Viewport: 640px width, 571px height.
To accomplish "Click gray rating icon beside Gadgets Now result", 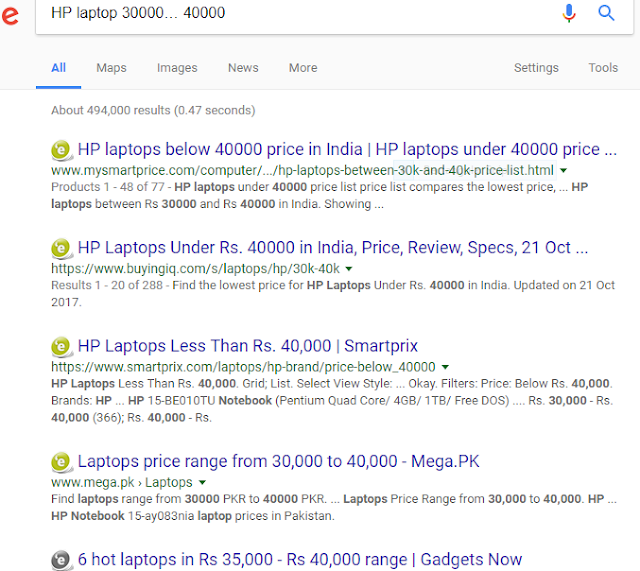I will pyautogui.click(x=61, y=560).
